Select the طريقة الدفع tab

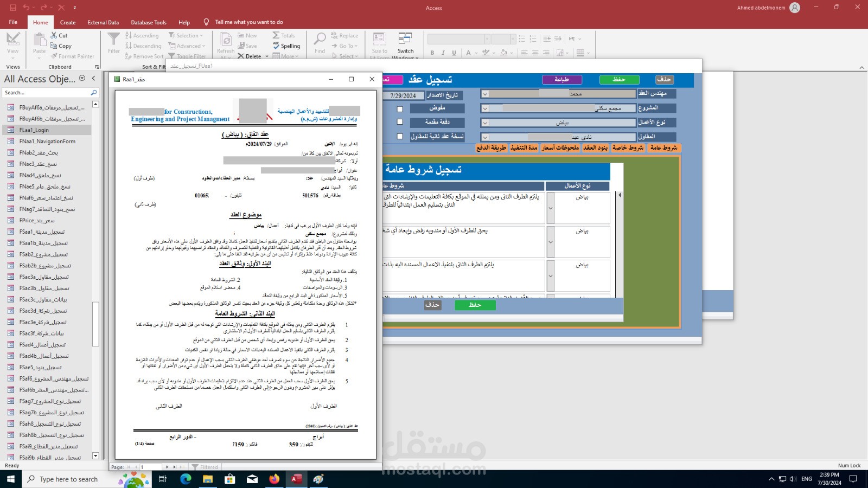[x=492, y=147]
